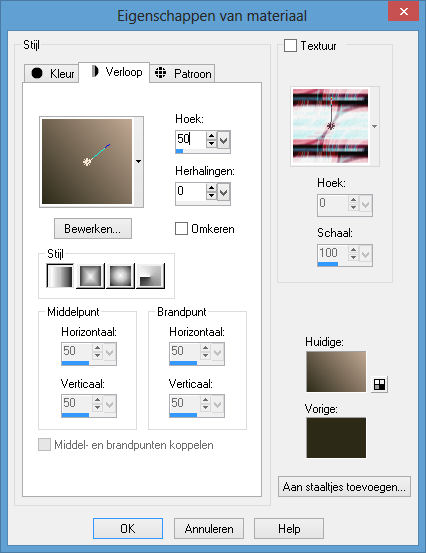
Task: Click the Bewerken... button
Action: 93,229
